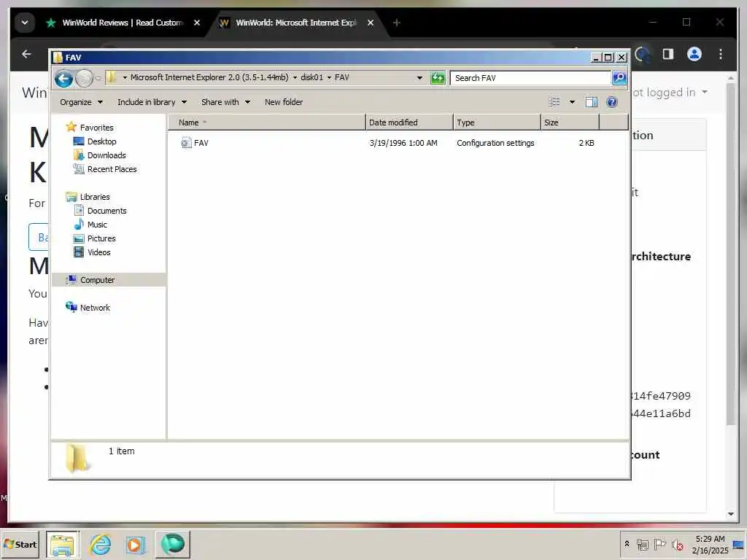Toggle the preview pane icon

click(x=591, y=102)
